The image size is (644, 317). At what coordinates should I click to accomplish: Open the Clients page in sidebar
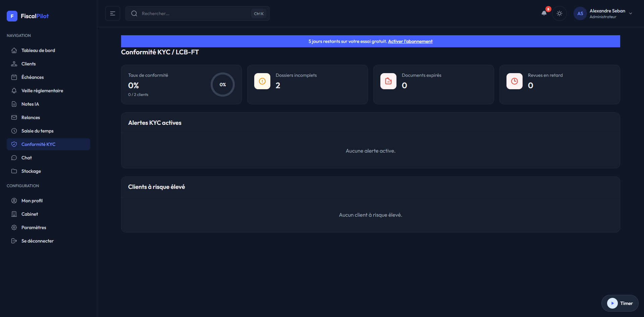(x=29, y=64)
